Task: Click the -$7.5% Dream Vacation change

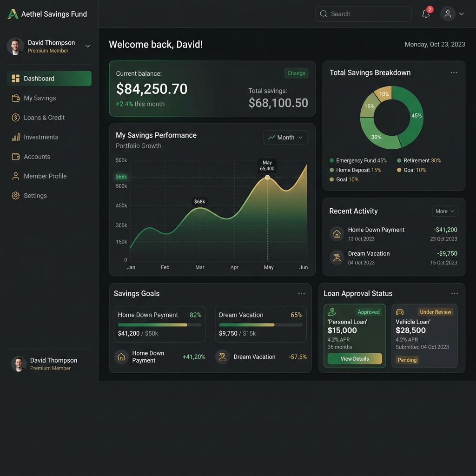Action: click(x=297, y=357)
